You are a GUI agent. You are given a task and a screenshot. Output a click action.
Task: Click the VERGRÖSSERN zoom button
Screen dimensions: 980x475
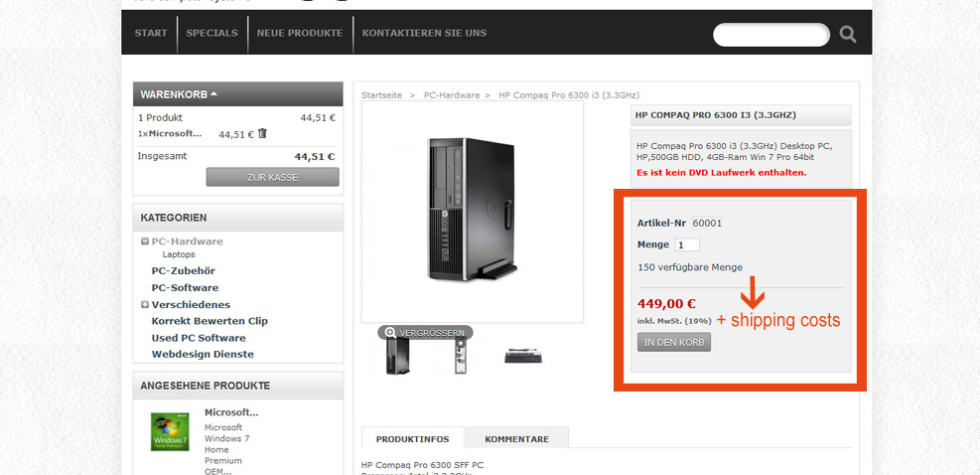click(x=425, y=332)
